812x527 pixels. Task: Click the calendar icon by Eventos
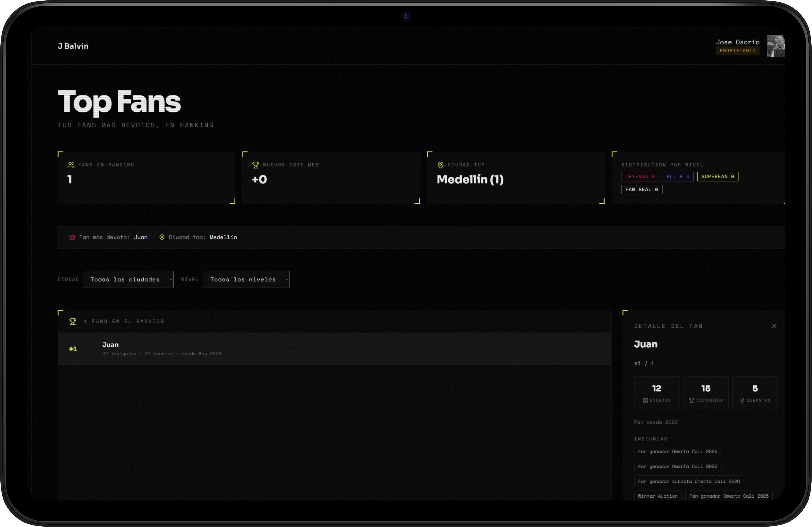coord(645,400)
